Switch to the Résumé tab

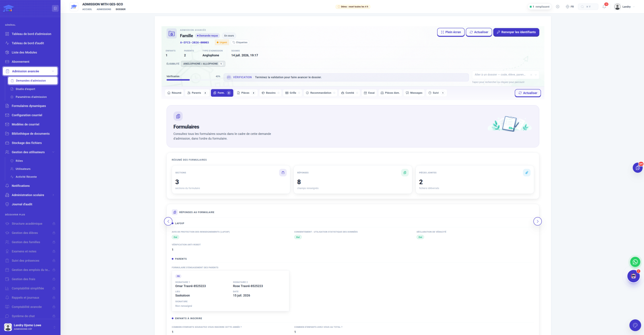174,93
